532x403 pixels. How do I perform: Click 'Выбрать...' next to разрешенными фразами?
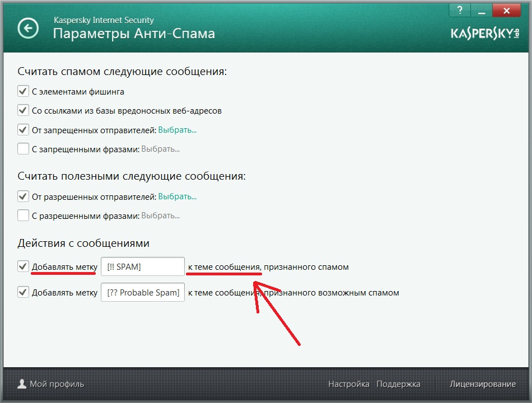tap(161, 215)
